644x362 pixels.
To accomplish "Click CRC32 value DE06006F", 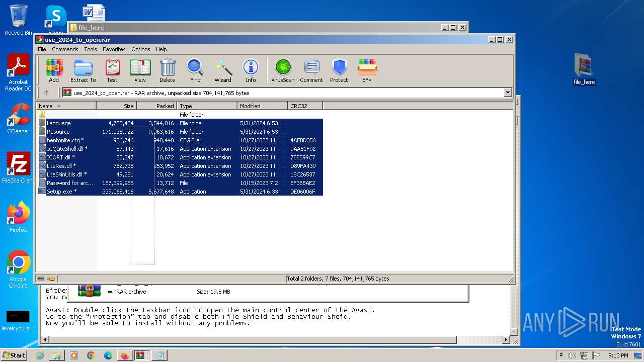I will [303, 192].
